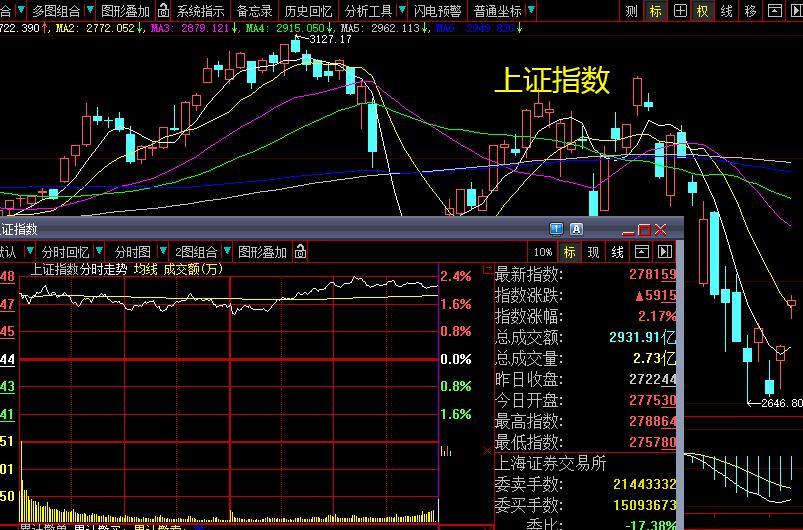Click the window restore icon in main toolbar
Screen dimensions: 803x530
[774, 11]
